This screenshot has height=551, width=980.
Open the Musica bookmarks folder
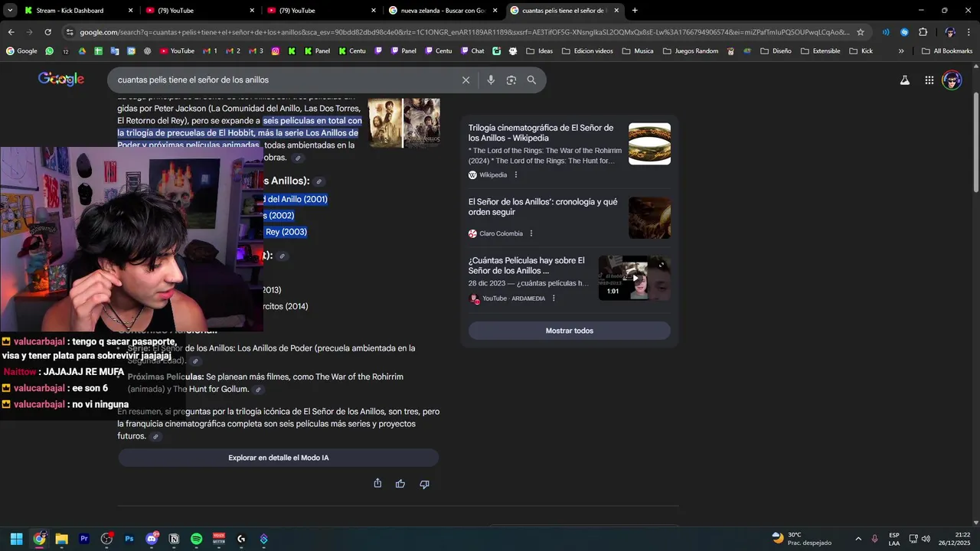pyautogui.click(x=638, y=51)
